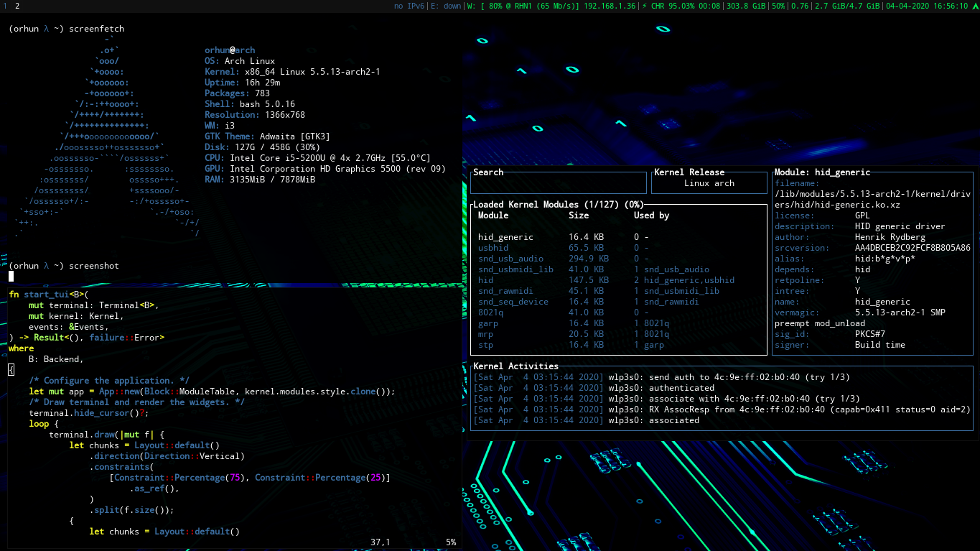Click the 'RX AssocResp' log line
The width and height of the screenshot is (980, 551).
(x=722, y=409)
